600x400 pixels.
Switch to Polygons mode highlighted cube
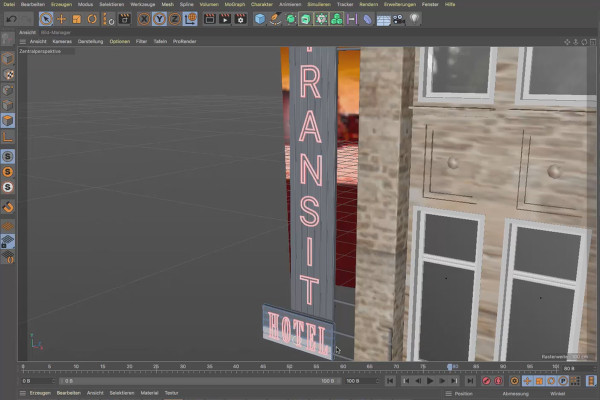(x=8, y=120)
